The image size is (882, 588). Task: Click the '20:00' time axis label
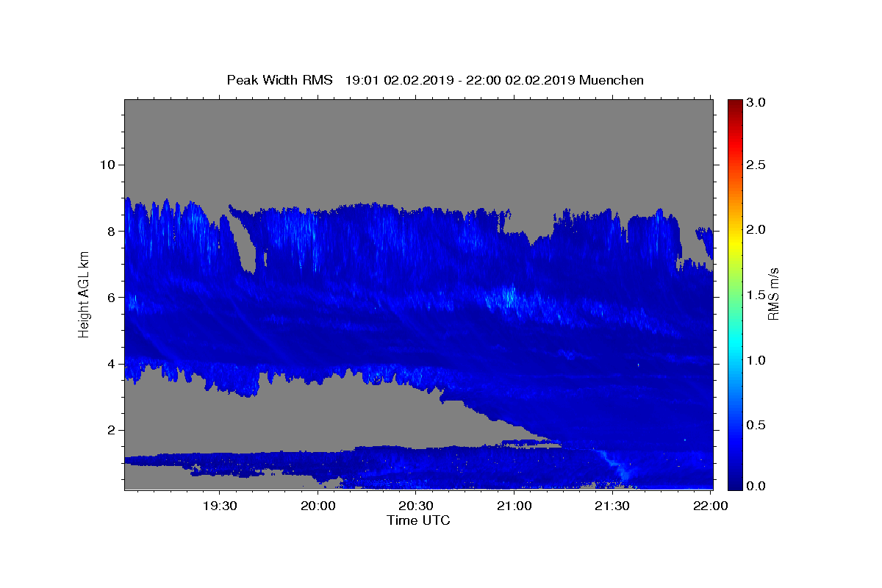318,506
